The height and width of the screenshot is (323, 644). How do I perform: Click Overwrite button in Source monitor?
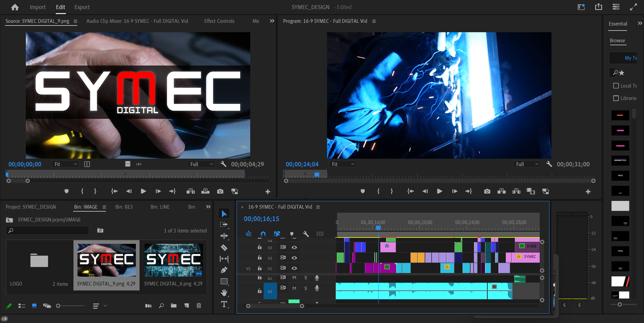coord(205,191)
